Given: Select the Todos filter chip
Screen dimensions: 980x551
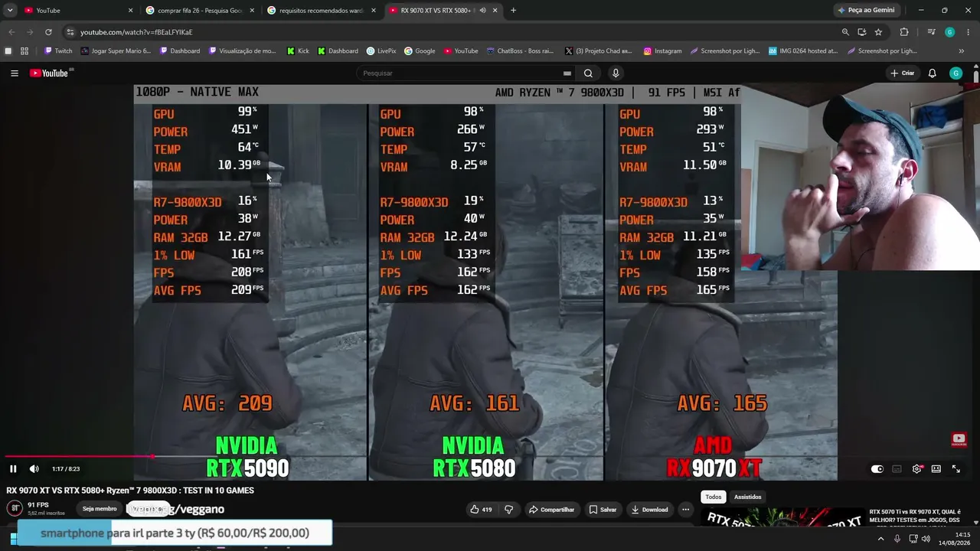Looking at the screenshot, I should coord(714,497).
